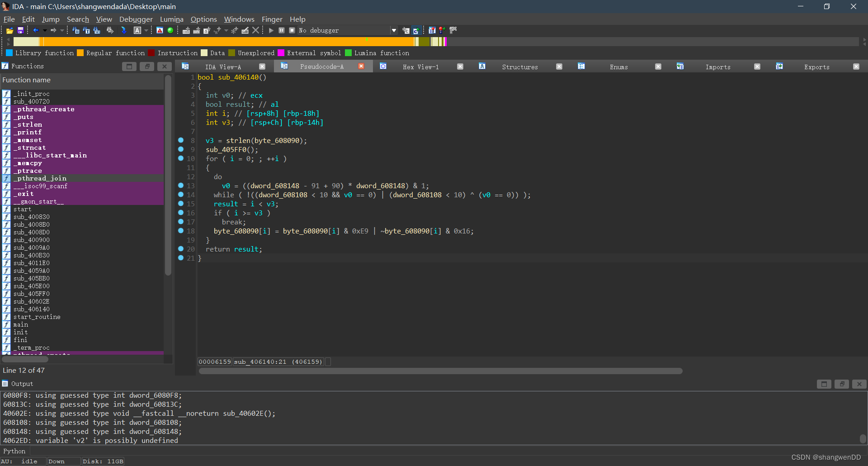Toggle breakpoint dot at line 18

(181, 231)
